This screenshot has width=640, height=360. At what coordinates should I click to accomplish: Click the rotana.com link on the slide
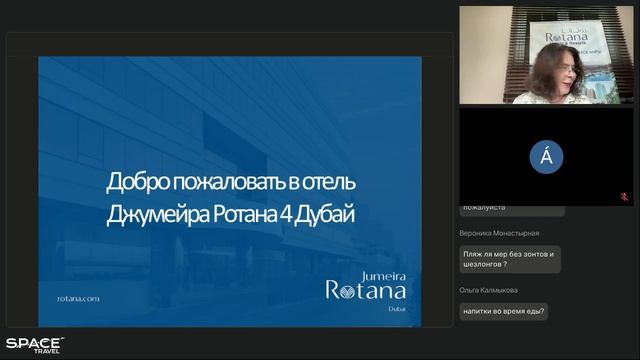point(78,299)
